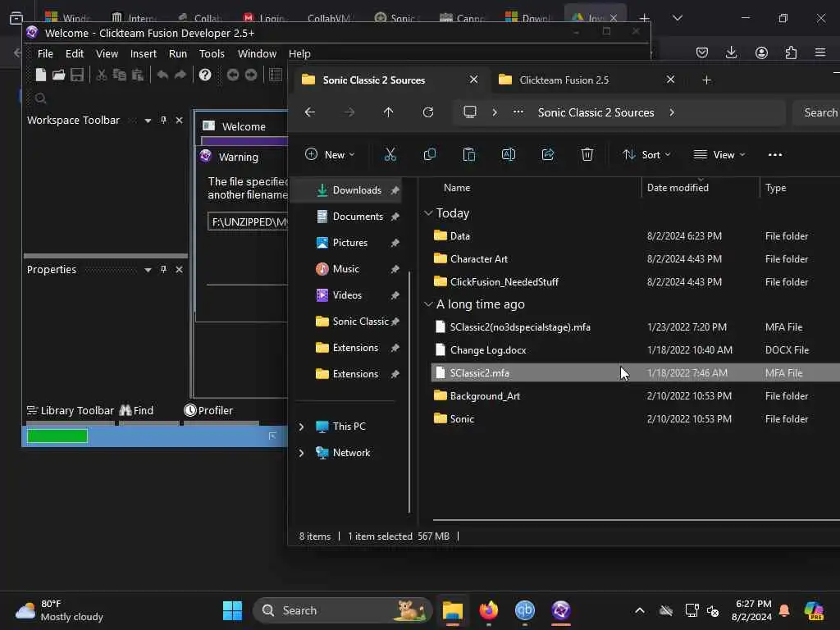Click the Paste icon in File Explorer toolbar
The width and height of the screenshot is (840, 630).
[x=468, y=155]
